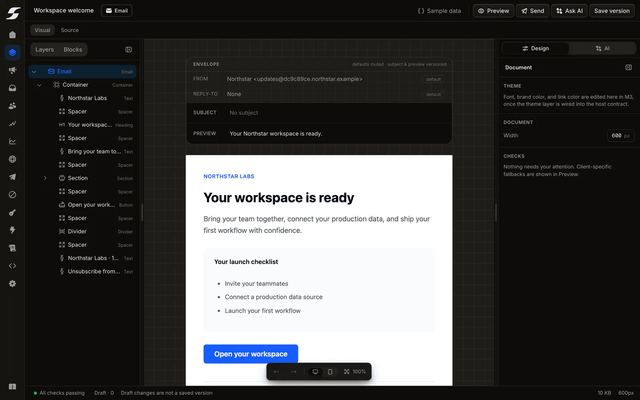Click the app logo in the sidebar
Viewport: 640px width, 400px height.
[13, 13]
